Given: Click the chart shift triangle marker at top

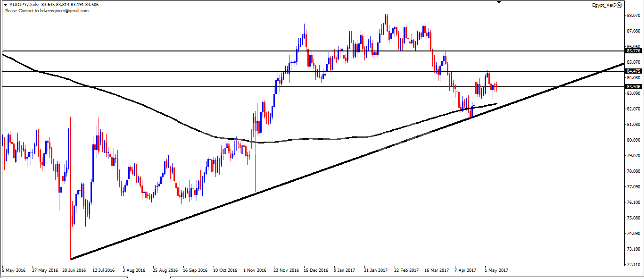Looking at the screenshot, I should tap(500, 2).
